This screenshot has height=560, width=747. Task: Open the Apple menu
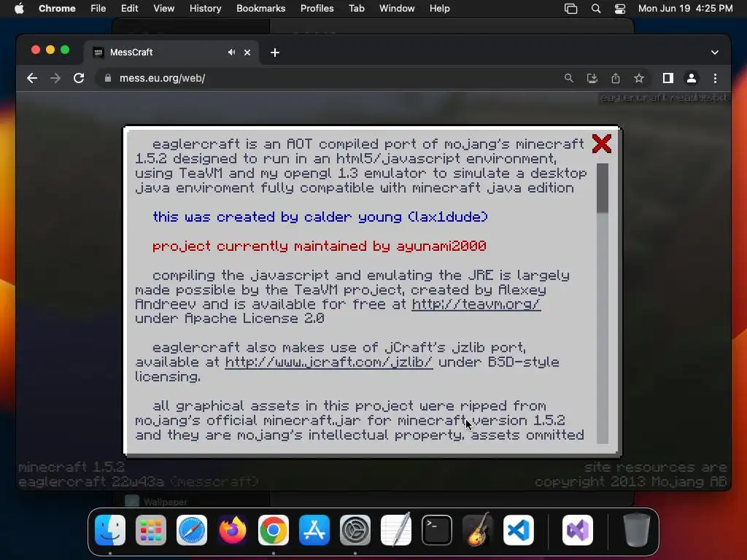[19, 9]
